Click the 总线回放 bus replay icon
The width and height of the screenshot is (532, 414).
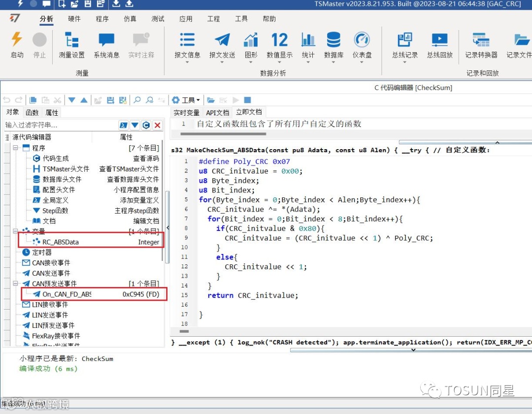point(440,39)
